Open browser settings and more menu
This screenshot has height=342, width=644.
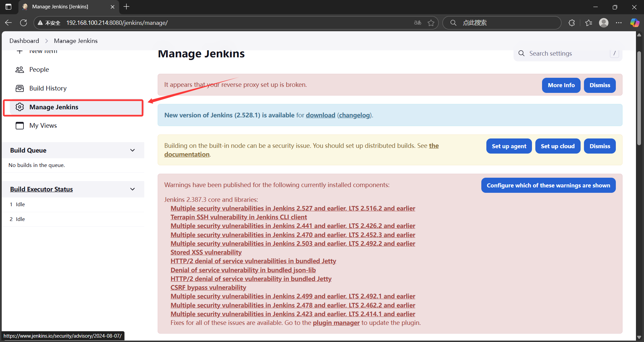(619, 23)
